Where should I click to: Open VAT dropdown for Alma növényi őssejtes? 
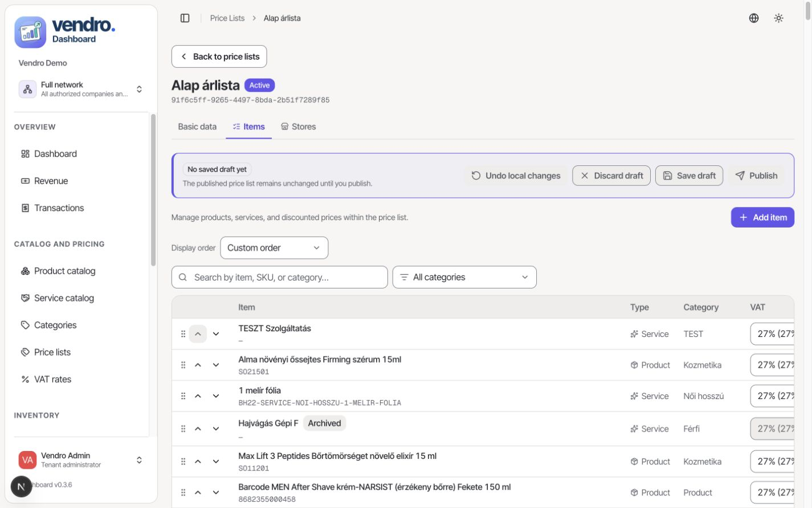[x=772, y=365]
